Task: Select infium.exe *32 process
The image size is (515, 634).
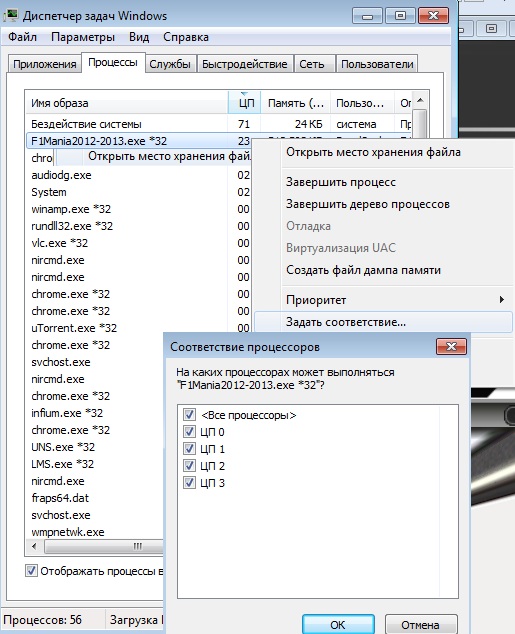Action: (x=95, y=413)
